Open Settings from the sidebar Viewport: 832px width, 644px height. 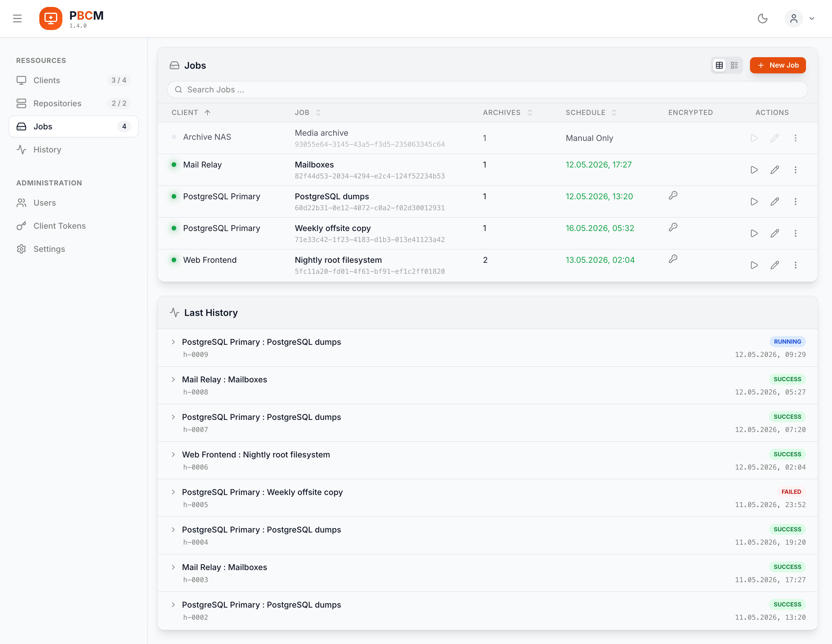click(74, 249)
